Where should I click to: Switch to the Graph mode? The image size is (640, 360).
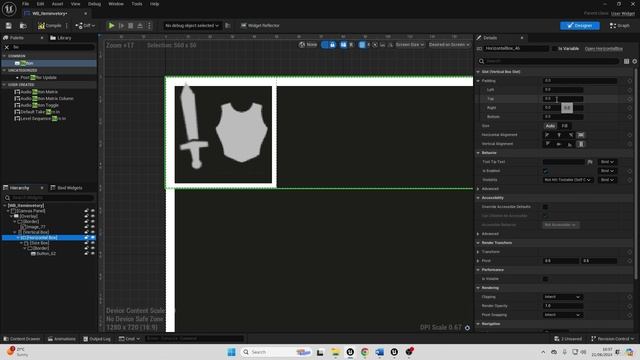point(620,25)
